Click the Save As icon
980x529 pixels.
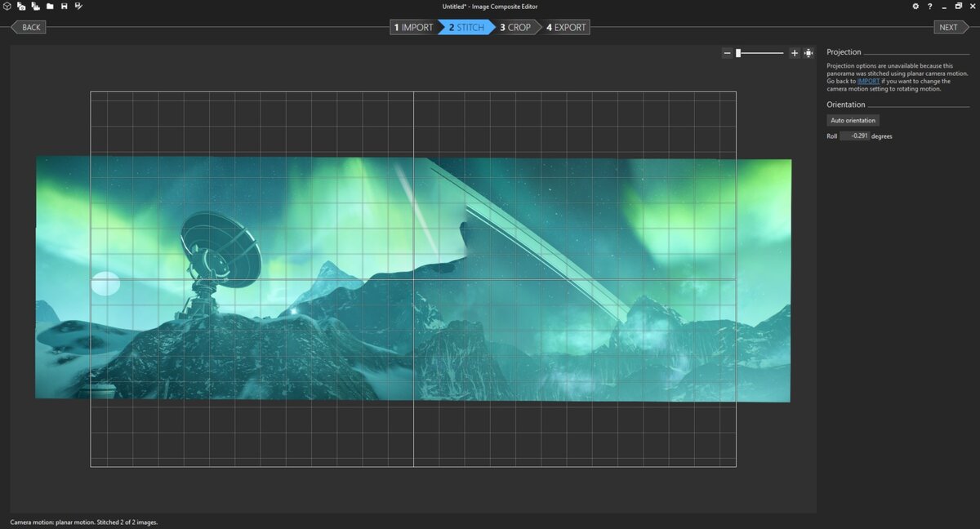[x=78, y=6]
